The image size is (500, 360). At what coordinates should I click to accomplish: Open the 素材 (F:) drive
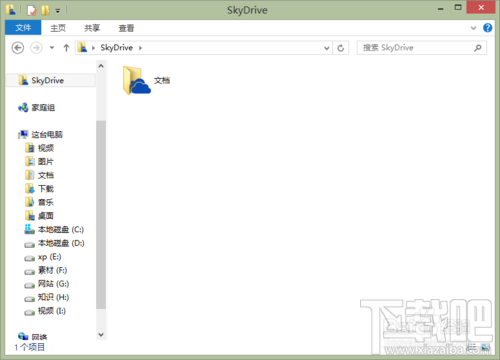pos(52,270)
